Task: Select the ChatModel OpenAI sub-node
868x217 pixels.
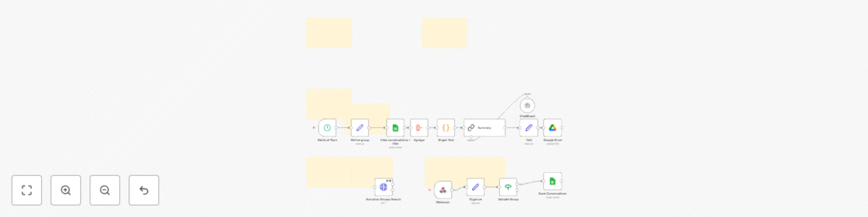Action: (527, 106)
